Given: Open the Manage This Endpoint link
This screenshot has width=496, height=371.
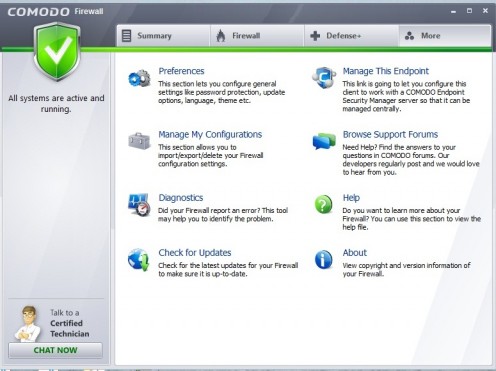Looking at the screenshot, I should 386,71.
